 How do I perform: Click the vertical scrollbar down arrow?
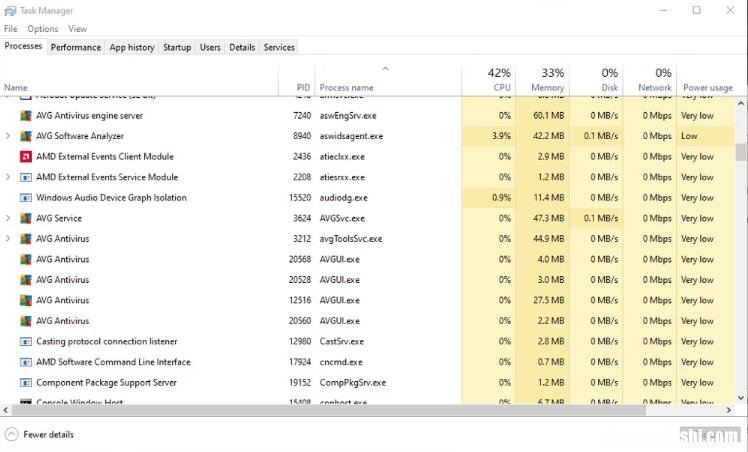(741, 397)
